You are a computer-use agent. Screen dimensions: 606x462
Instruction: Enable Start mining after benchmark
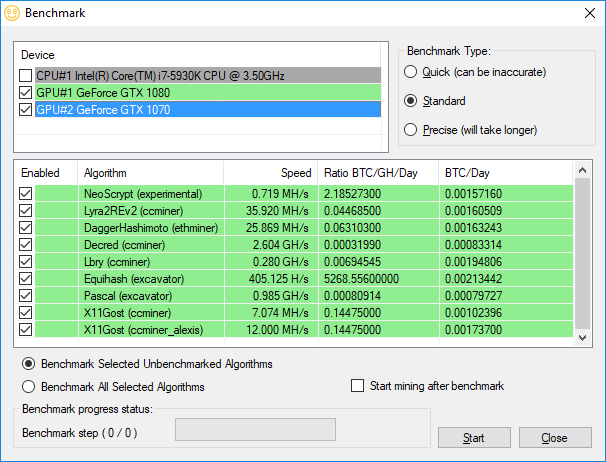click(357, 385)
